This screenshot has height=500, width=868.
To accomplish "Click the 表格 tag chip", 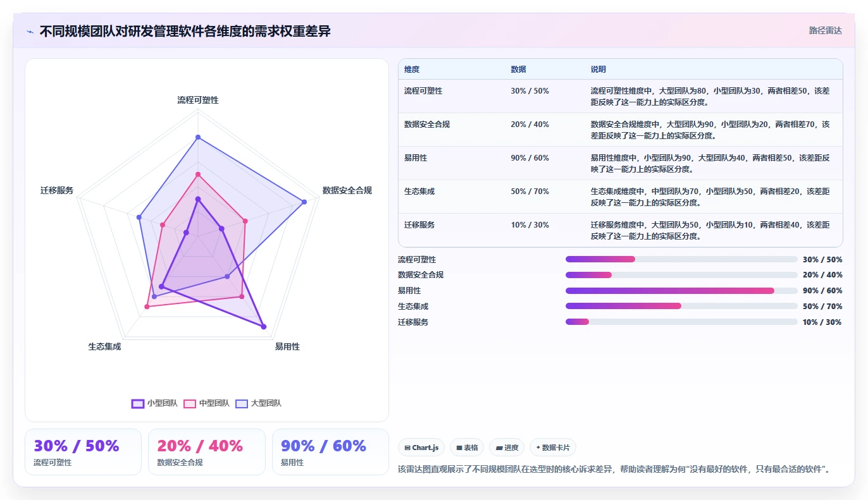I will click(467, 448).
